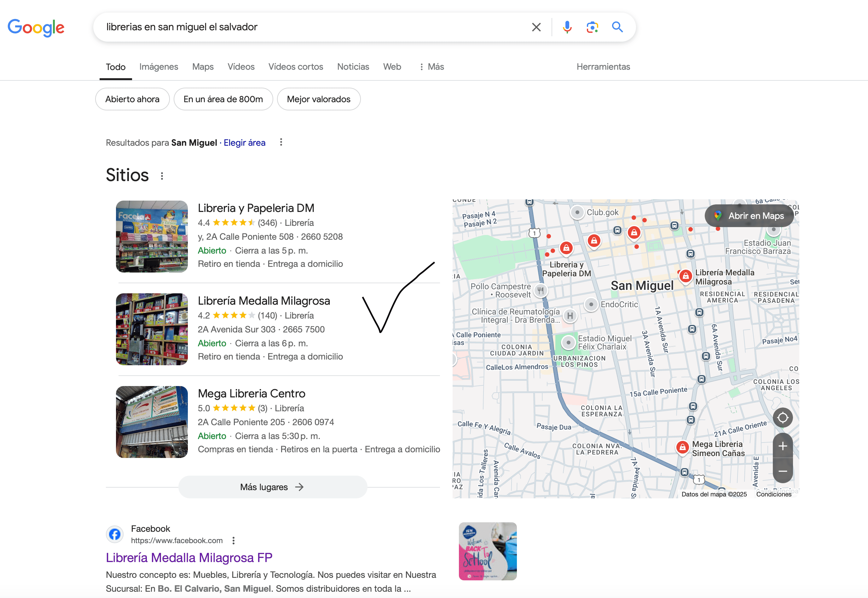Open the Librería Medalla Milagrosa listing
Image resolution: width=868 pixels, height=598 pixels.
[x=263, y=301]
